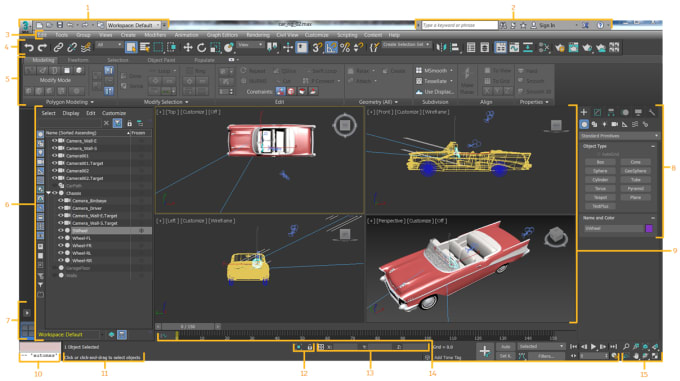Open Curve Editor from toolbar

coord(514,48)
